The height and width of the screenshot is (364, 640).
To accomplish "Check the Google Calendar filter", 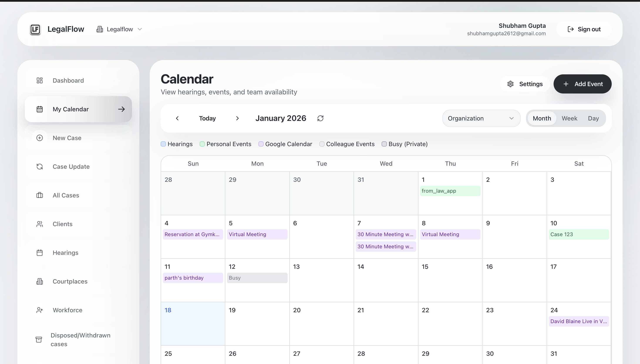I will point(261,144).
